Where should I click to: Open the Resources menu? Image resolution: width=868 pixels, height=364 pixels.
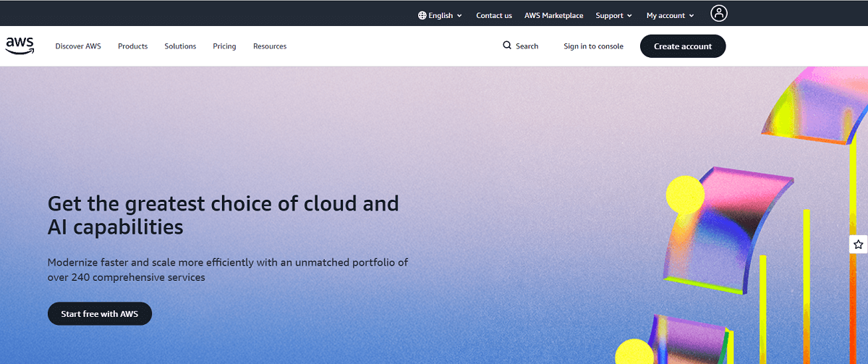pos(270,46)
